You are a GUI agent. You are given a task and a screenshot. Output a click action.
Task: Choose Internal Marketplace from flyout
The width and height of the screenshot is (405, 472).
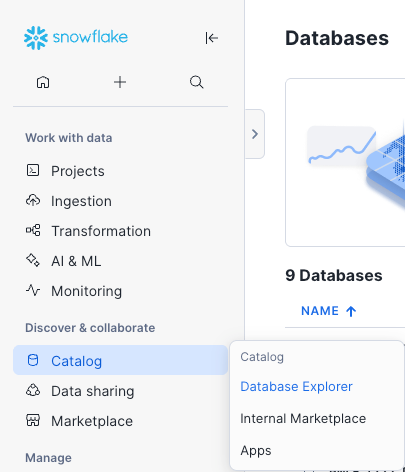click(x=303, y=419)
